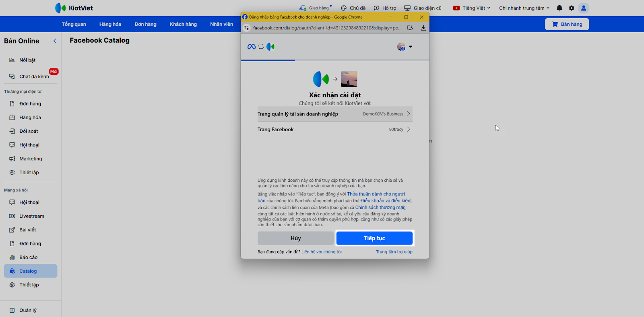Viewport: 644px width, 317px height.
Task: Open the Hỗ trợ support menu
Action: [x=385, y=8]
